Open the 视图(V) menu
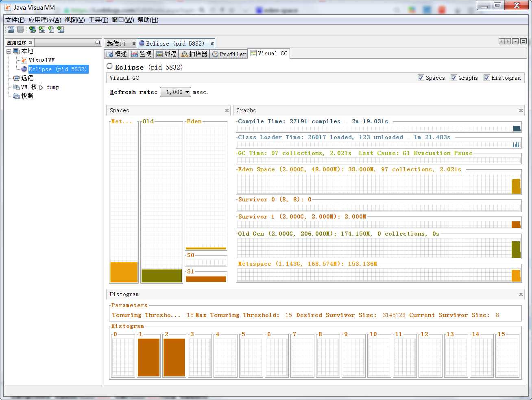The height and width of the screenshot is (400, 532). (75, 20)
